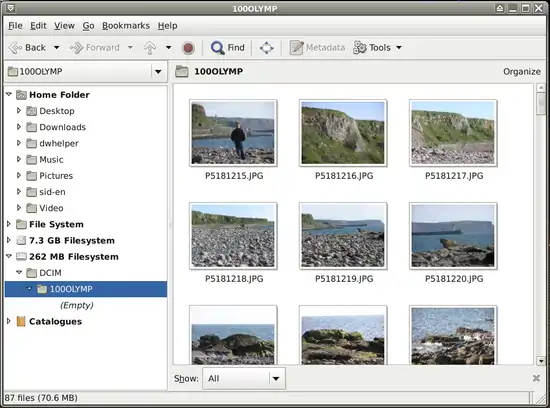The height and width of the screenshot is (408, 550).
Task: Expand the Pictures folder in tree
Action: [x=19, y=175]
